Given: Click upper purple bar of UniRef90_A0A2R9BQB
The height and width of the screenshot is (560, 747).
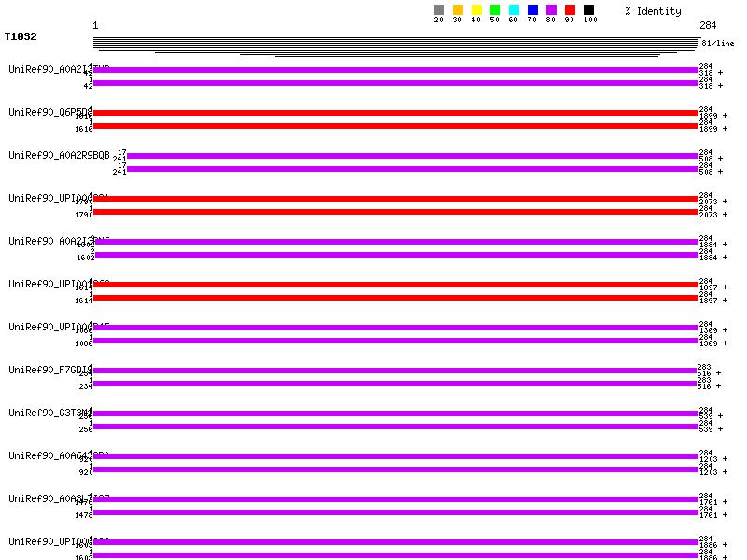Looking at the screenshot, I should point(412,156).
